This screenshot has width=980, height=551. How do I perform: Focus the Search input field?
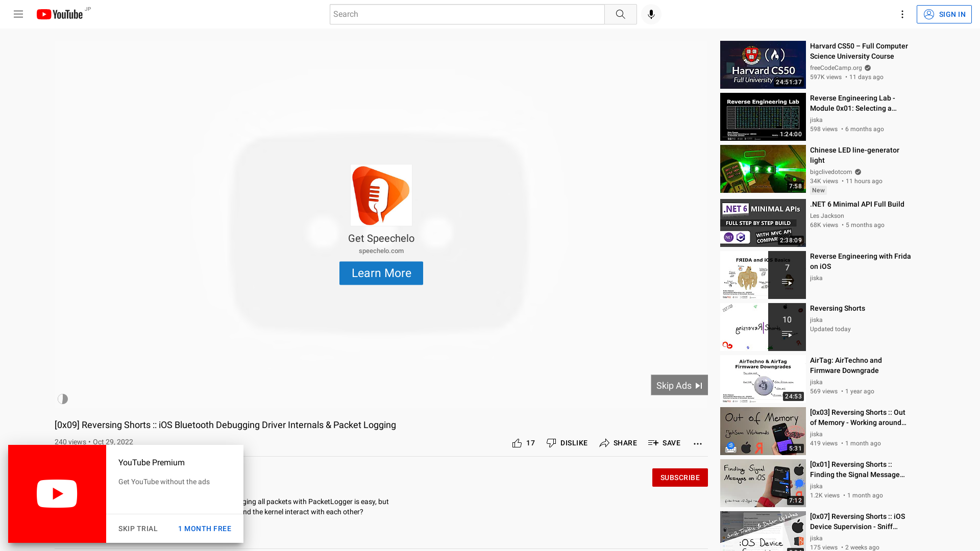pyautogui.click(x=467, y=14)
